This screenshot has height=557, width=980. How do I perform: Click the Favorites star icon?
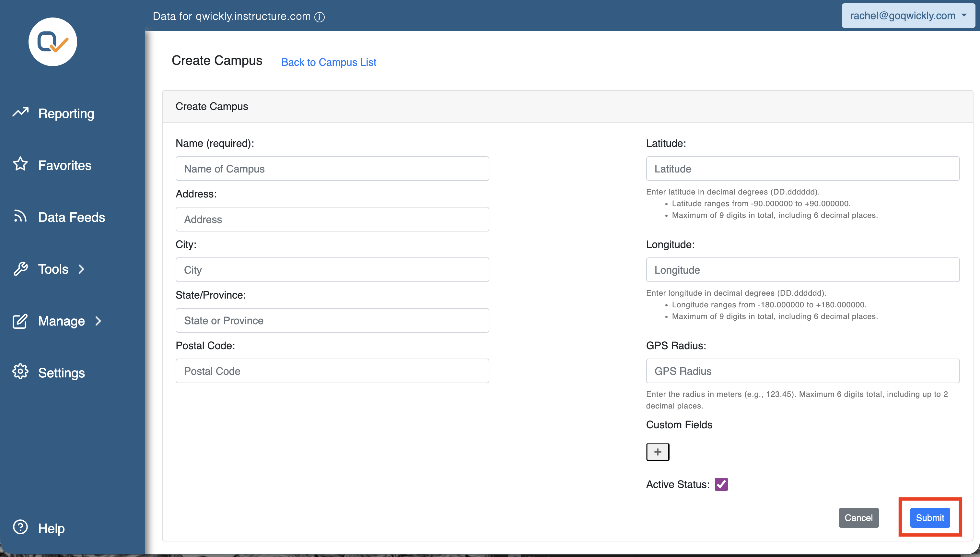[21, 164]
